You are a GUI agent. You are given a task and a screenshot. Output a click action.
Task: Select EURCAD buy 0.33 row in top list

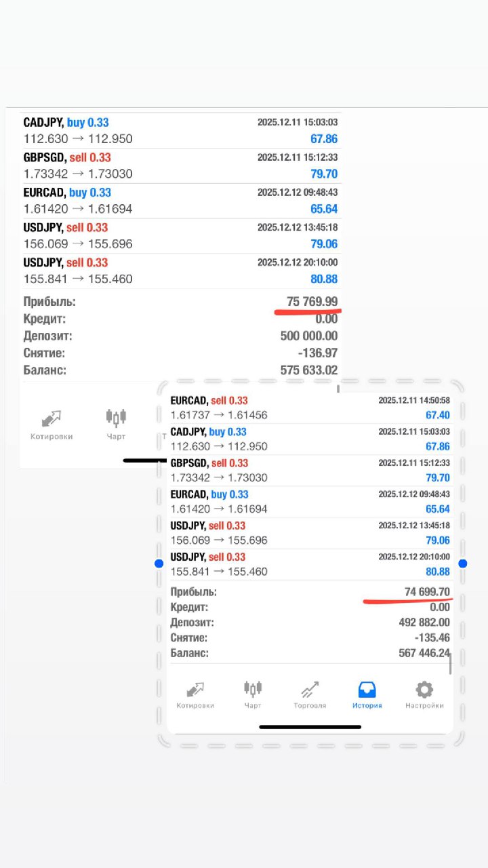coord(180,201)
